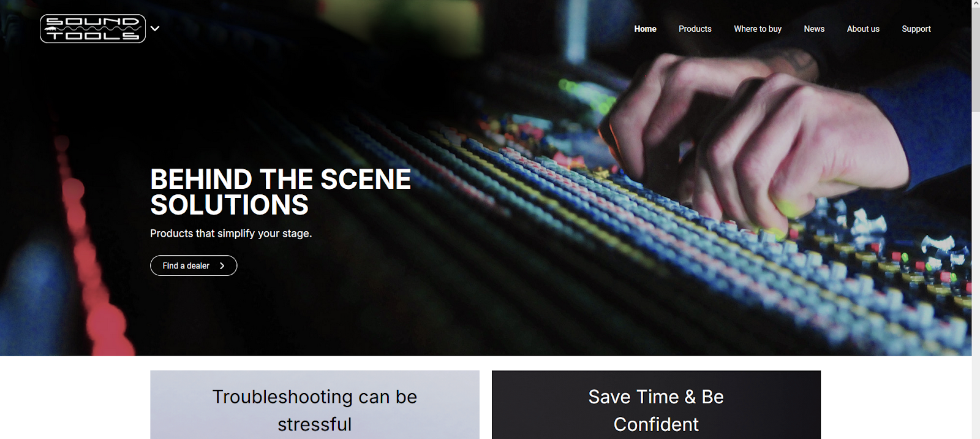Select the Troubleshooting can be stressful card
The image size is (980, 439).
(x=315, y=405)
